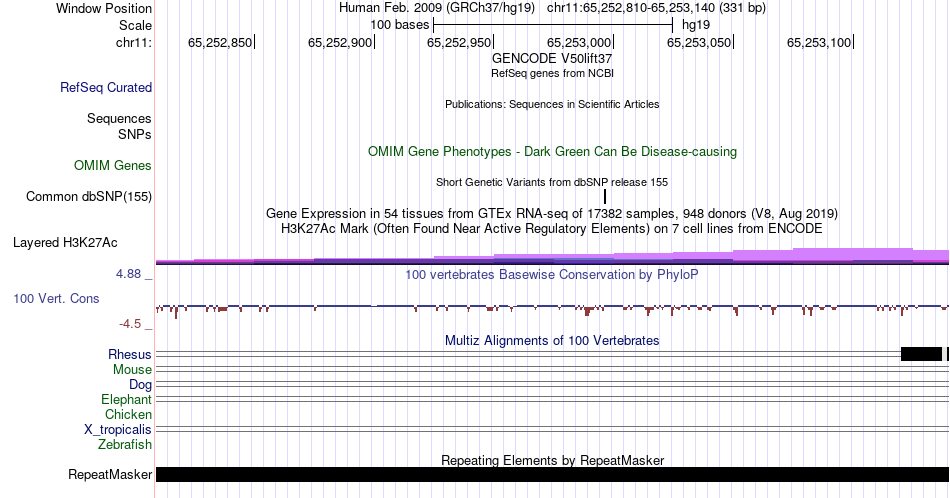Click the 100 bases scale bar

(x=553, y=25)
